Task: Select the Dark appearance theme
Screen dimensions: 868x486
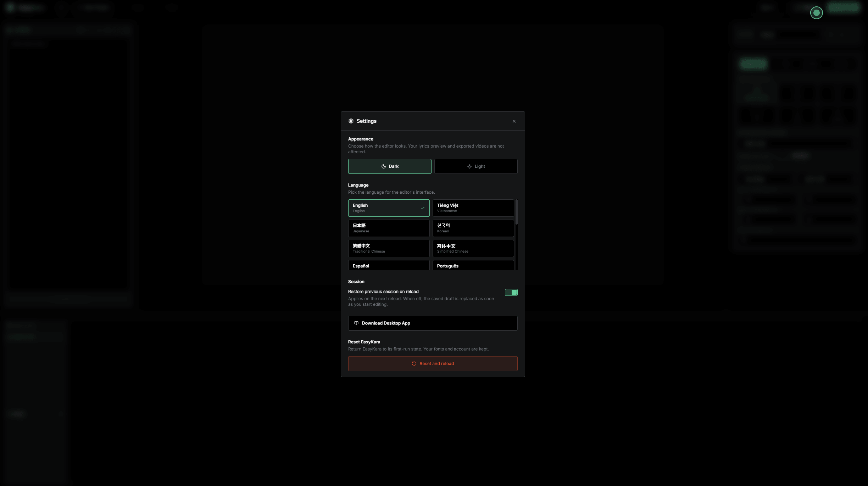Action: pyautogui.click(x=390, y=166)
